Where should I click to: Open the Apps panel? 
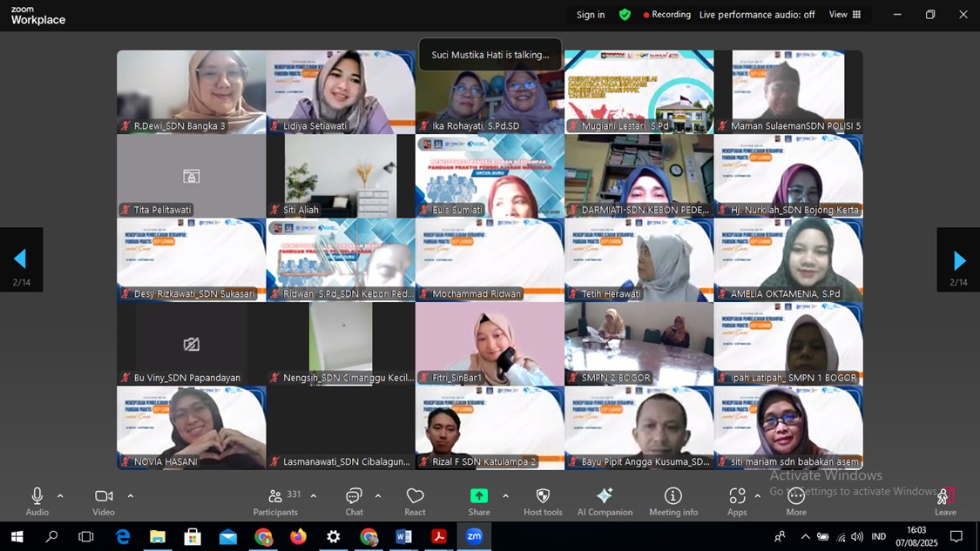737,501
